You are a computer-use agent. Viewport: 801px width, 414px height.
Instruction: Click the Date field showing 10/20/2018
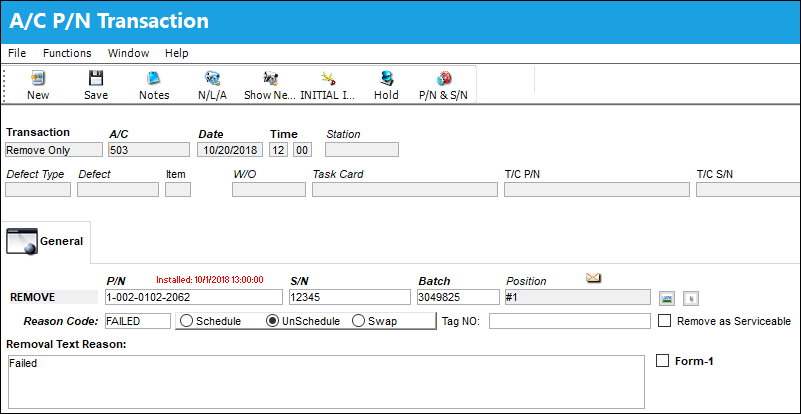coord(230,150)
